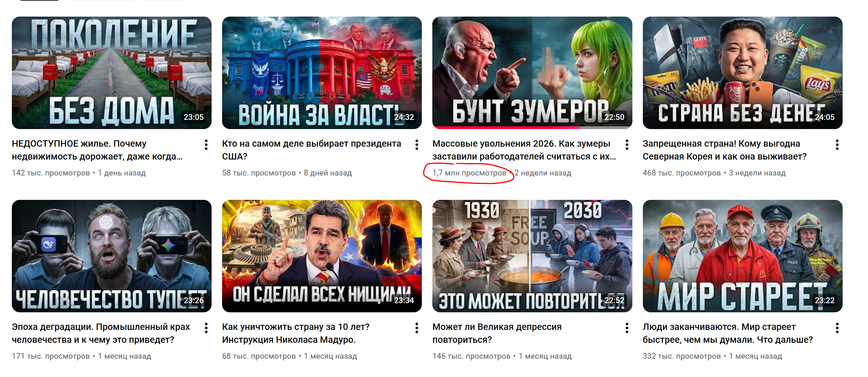This screenshot has width=868, height=377.
Task: Open more menu for Николаса Мадуро video
Action: pos(417,328)
